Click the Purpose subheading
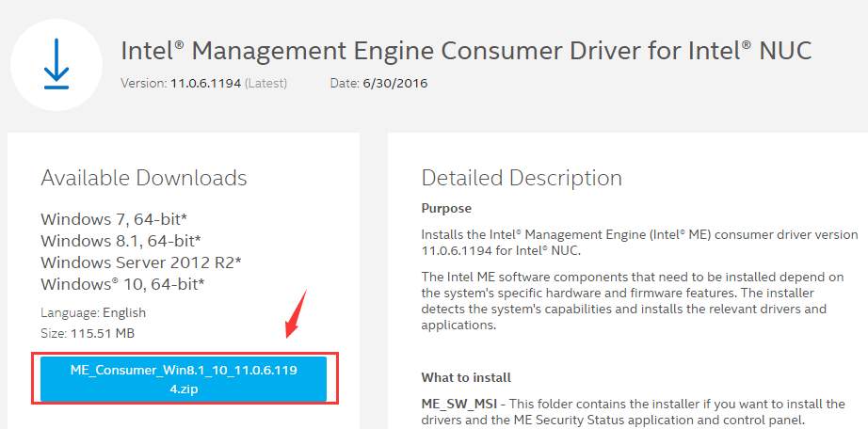This screenshot has width=868, height=429. tap(446, 208)
